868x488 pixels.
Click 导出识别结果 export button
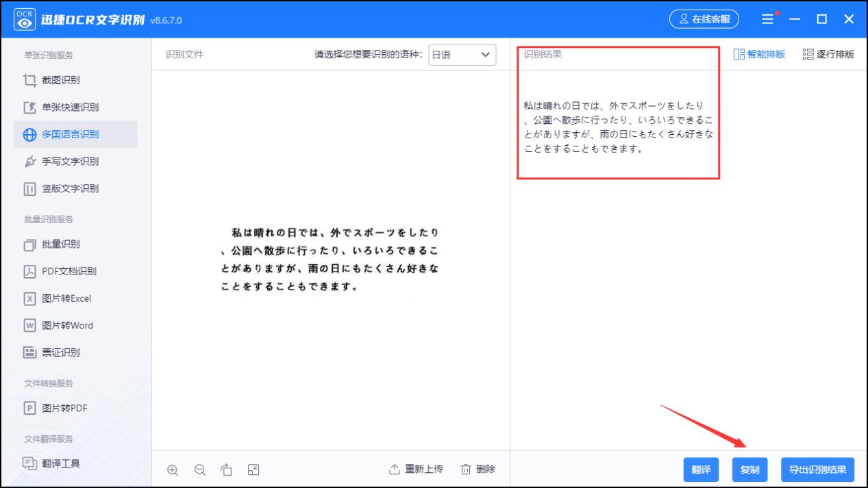pyautogui.click(x=817, y=470)
